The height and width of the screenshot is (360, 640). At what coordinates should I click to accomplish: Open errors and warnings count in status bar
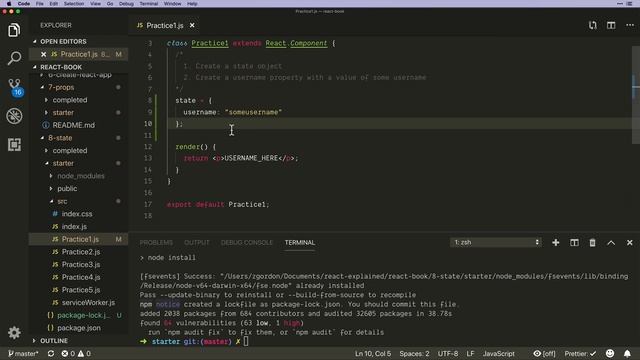click(x=76, y=353)
